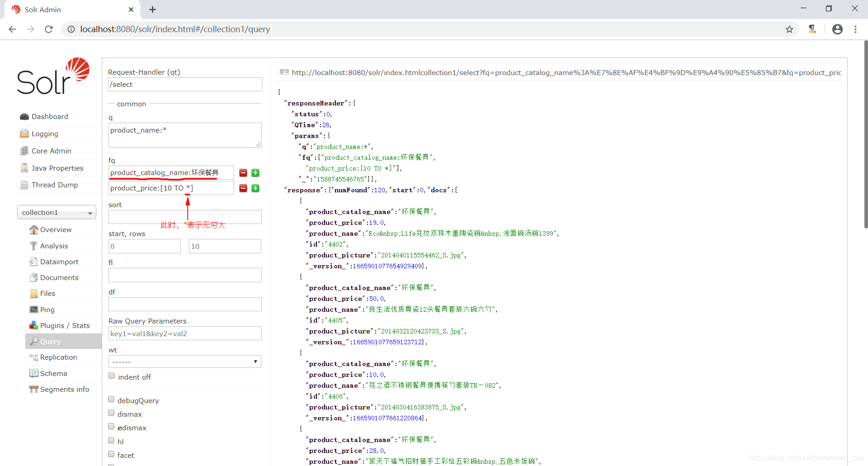Click the Dataimport icon
The height and width of the screenshot is (466, 868).
pyautogui.click(x=33, y=262)
